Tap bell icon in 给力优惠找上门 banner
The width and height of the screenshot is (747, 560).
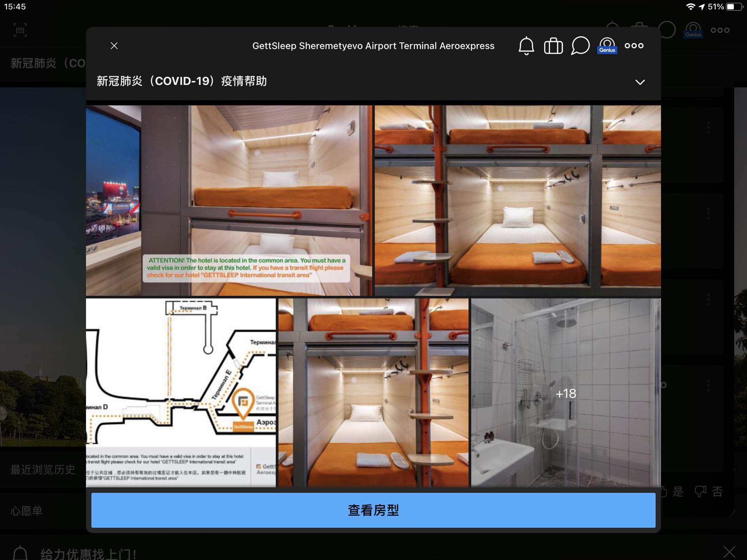point(20,553)
